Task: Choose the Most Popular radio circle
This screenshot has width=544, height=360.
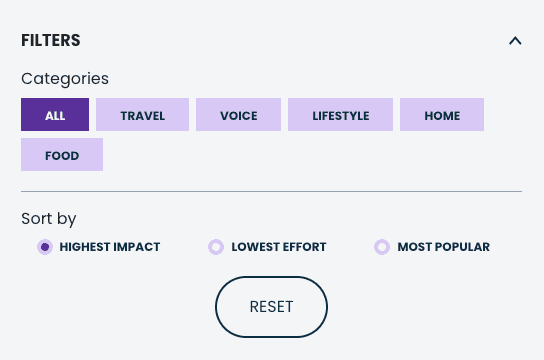Action: tap(382, 247)
